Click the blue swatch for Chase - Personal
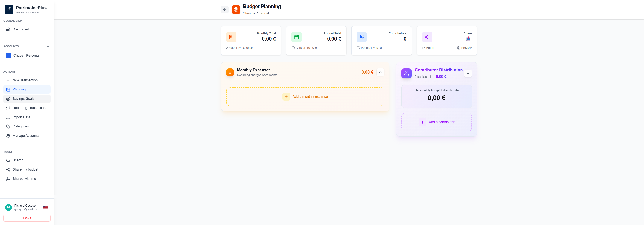Viewport: 644px width, 225px height. point(8,56)
